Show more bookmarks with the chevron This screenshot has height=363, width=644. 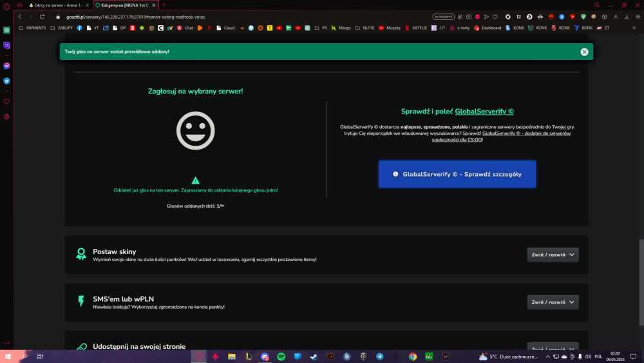click(x=634, y=28)
